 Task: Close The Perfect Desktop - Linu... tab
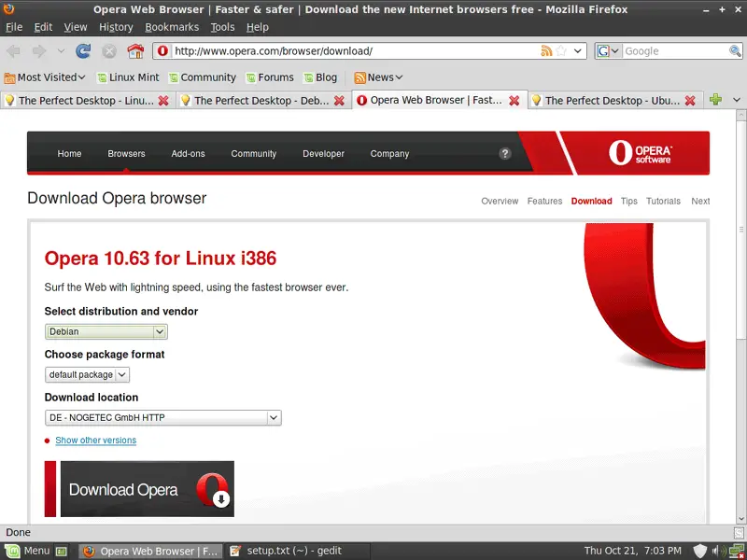click(x=163, y=101)
